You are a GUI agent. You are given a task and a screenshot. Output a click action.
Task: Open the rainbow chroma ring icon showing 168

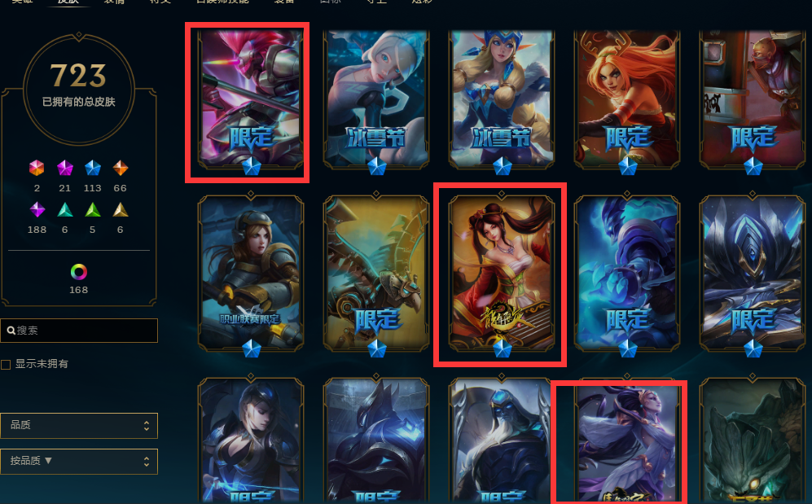coord(79,272)
